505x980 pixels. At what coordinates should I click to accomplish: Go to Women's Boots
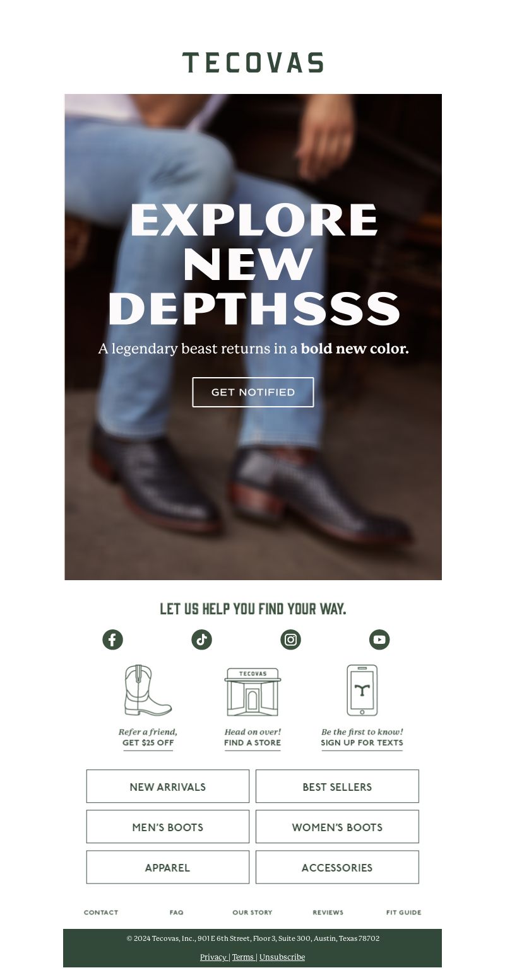pos(337,827)
